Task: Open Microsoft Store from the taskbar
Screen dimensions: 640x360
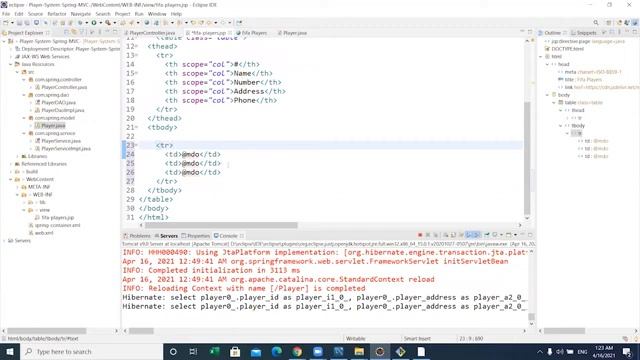Action: 235,351
